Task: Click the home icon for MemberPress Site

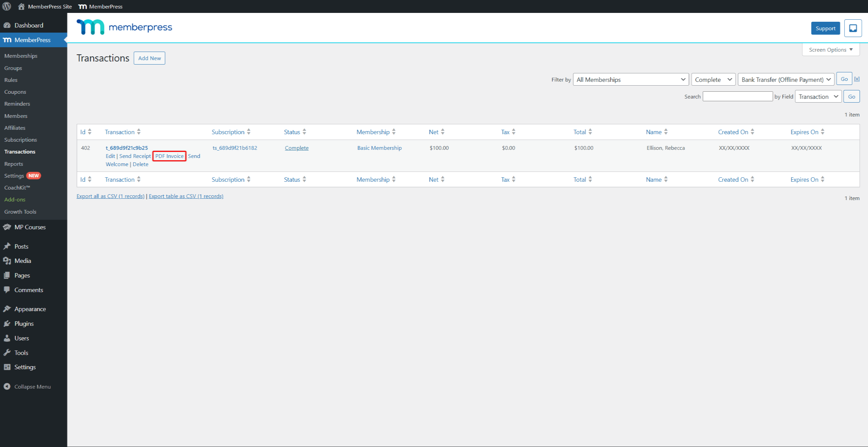Action: coord(21,6)
